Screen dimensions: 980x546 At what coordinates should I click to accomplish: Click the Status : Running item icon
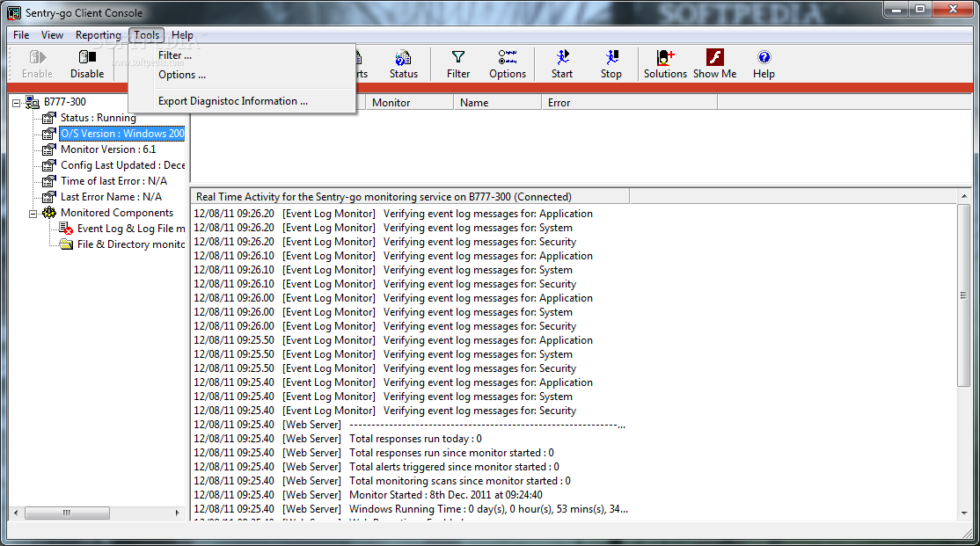(48, 118)
